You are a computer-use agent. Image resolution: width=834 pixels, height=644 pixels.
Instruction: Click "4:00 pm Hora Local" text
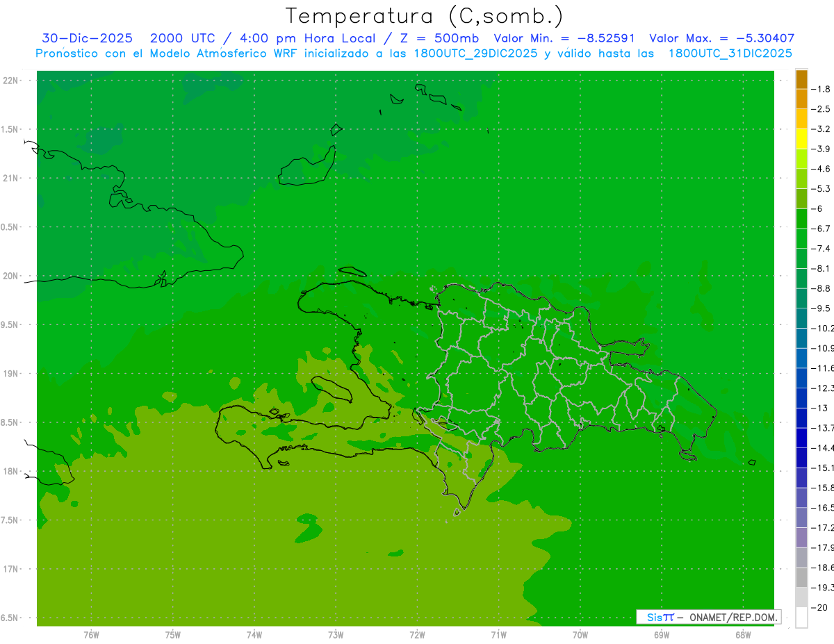pos(306,38)
